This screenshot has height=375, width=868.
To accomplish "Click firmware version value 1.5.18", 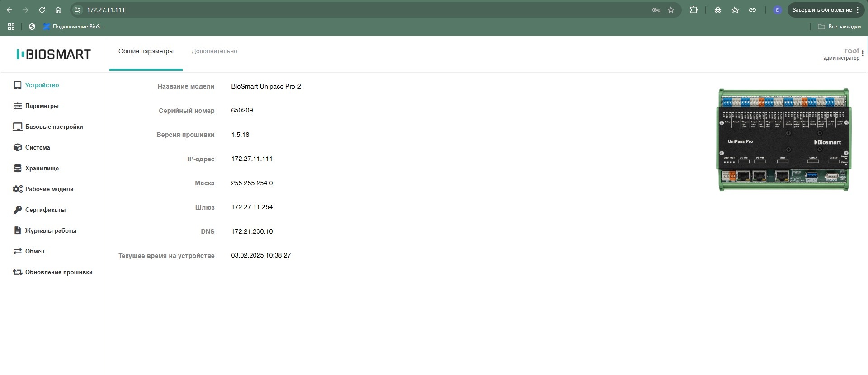I will (240, 135).
